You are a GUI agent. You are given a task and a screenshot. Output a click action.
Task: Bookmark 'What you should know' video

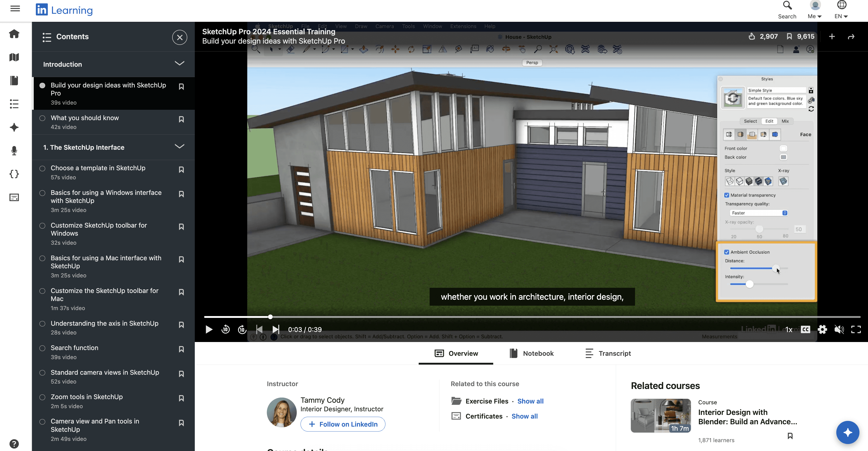click(x=181, y=119)
